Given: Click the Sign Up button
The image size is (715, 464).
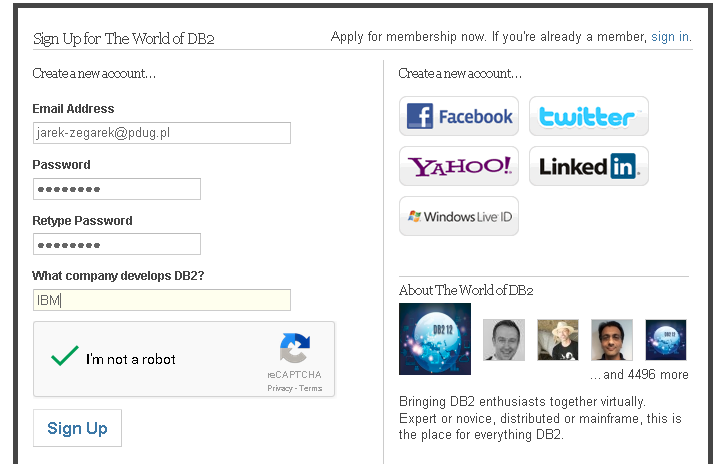Looking at the screenshot, I should [x=77, y=428].
